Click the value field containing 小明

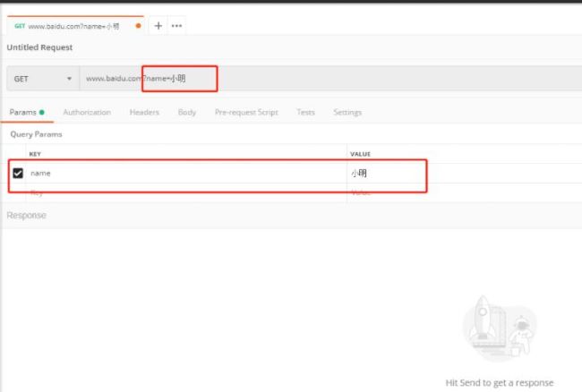point(385,174)
